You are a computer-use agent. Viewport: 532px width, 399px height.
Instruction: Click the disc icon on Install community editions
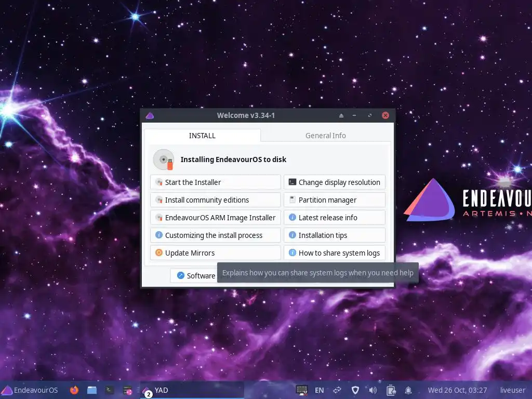[159, 199]
